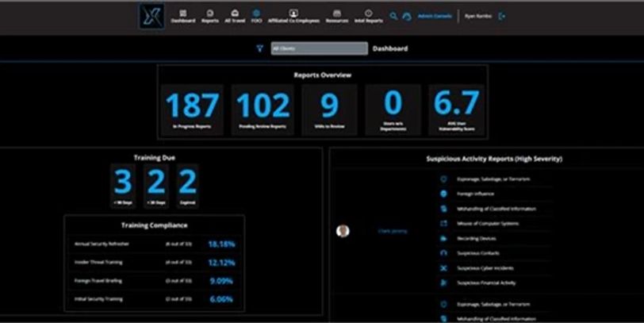Image resolution: width=644 pixels, height=323 pixels.
Task: Click the Expired training count tile
Action: click(187, 186)
